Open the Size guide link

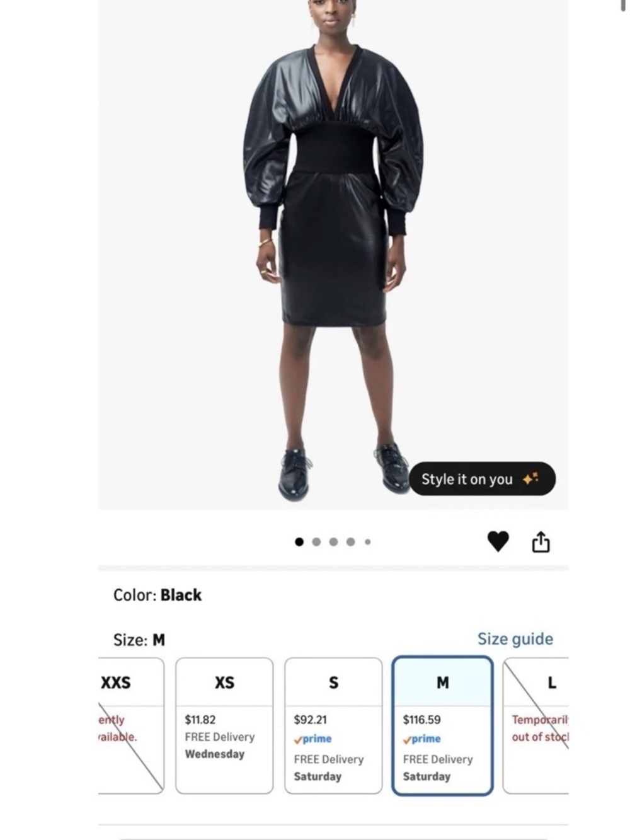[x=515, y=639]
